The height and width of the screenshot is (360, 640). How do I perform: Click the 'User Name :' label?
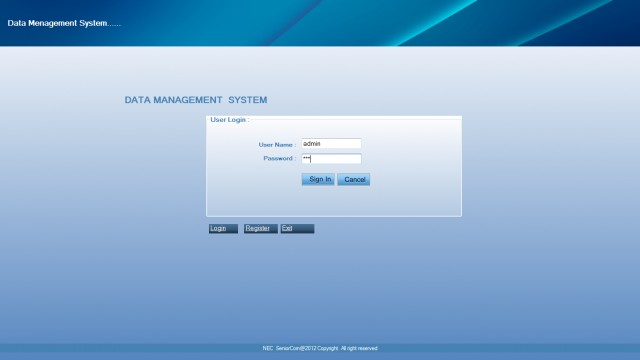tap(277, 144)
